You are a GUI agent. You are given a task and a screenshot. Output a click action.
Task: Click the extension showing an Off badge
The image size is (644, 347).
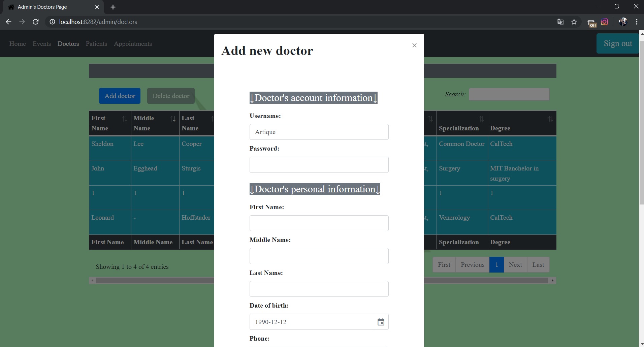592,23
